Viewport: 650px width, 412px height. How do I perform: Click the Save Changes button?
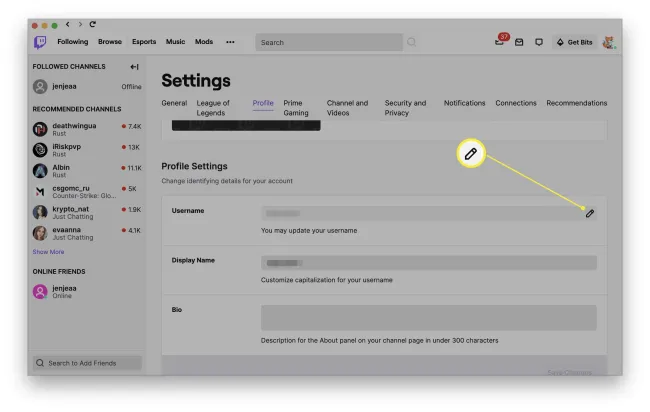(x=570, y=372)
